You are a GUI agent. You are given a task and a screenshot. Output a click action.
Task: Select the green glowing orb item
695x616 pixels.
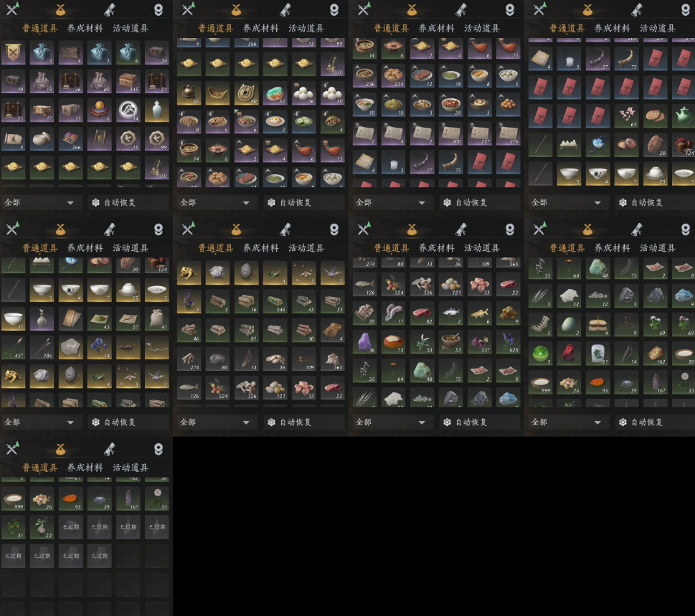pos(540,354)
